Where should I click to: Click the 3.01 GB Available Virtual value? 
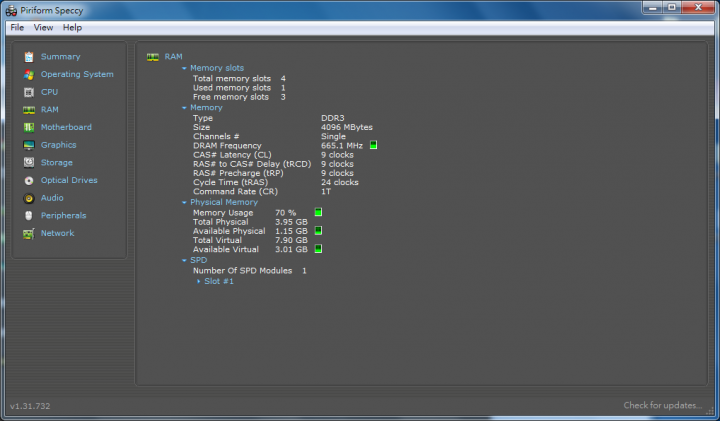click(x=291, y=249)
